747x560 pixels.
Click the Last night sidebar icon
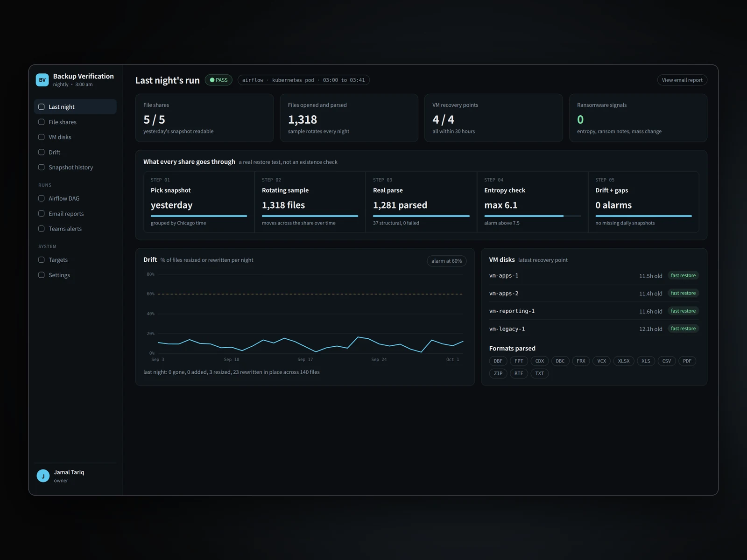coord(42,107)
